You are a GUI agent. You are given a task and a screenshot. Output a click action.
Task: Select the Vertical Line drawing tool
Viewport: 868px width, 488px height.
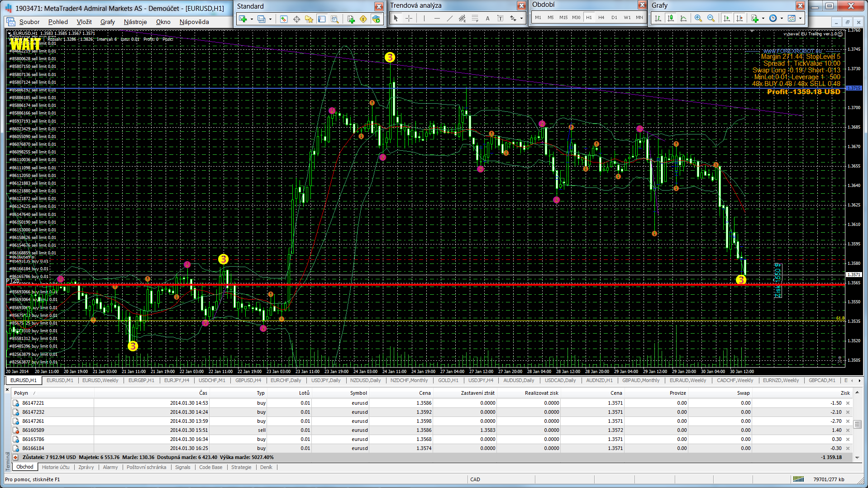pyautogui.click(x=424, y=18)
